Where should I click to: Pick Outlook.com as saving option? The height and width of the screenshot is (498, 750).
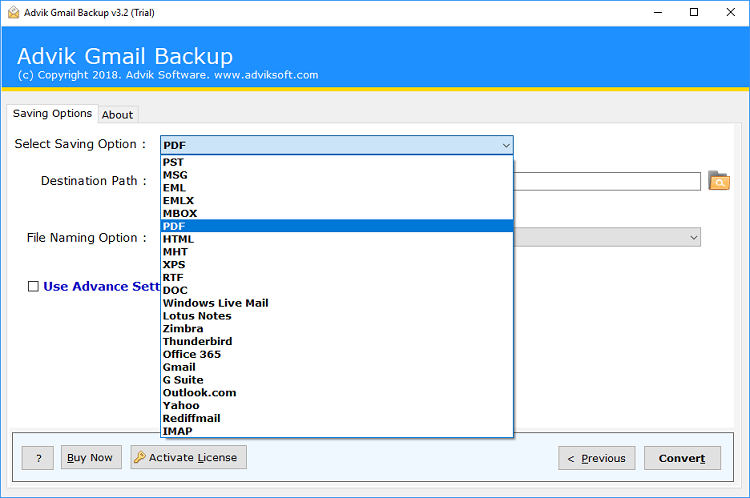[337, 393]
